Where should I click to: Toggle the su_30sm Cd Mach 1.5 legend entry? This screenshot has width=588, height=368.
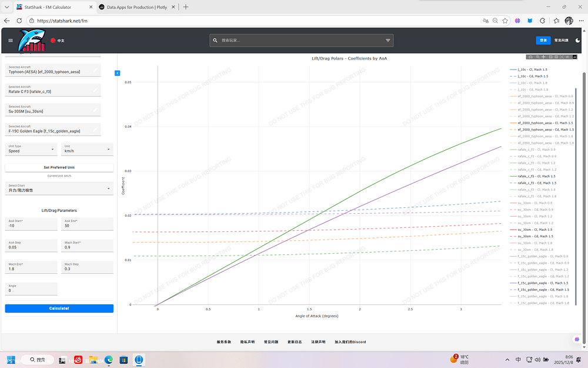coord(535,236)
